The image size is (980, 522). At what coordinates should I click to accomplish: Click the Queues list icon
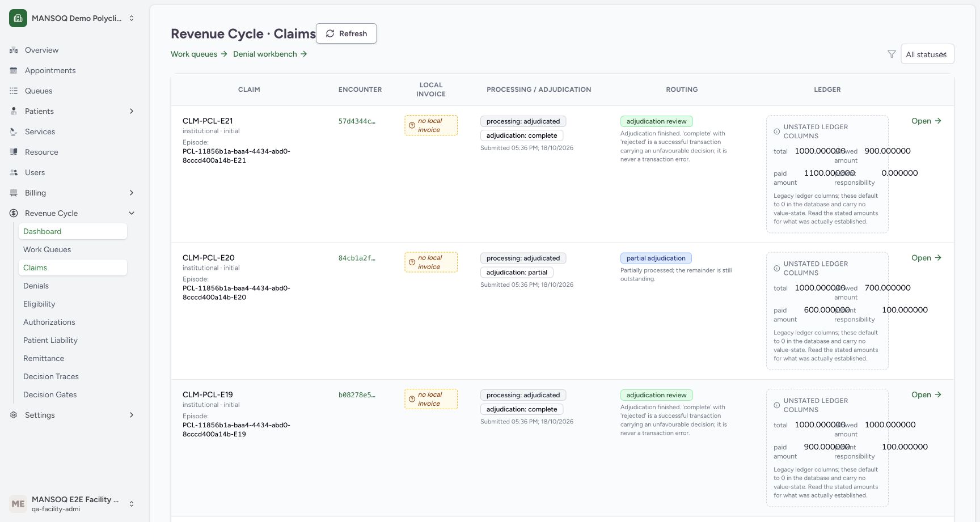14,91
